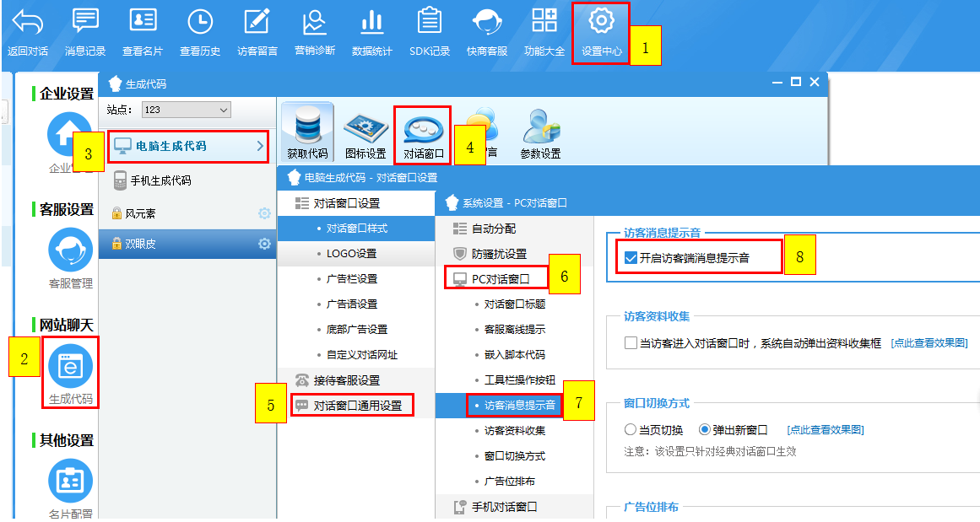980x522 pixels.
Task: Open 对话窗口通用设置 in the left menu
Action: 357,406
